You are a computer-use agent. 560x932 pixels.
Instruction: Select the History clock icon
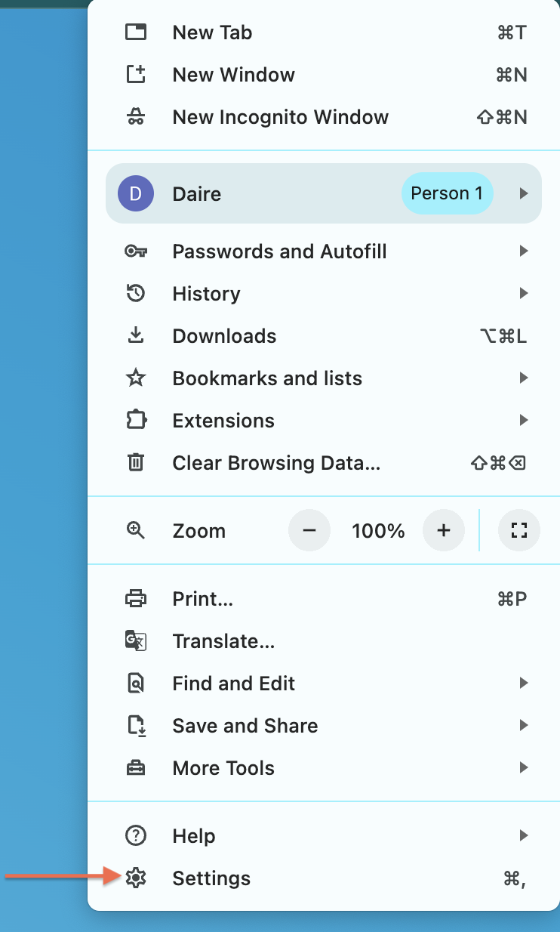coord(136,293)
